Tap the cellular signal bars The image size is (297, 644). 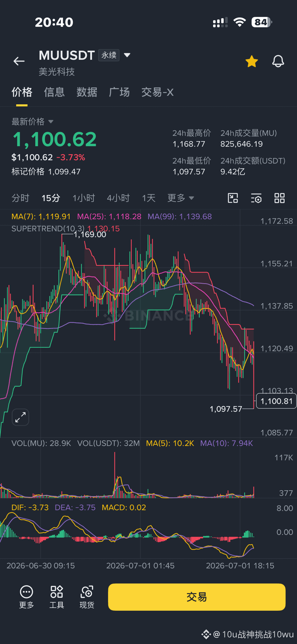(x=220, y=22)
